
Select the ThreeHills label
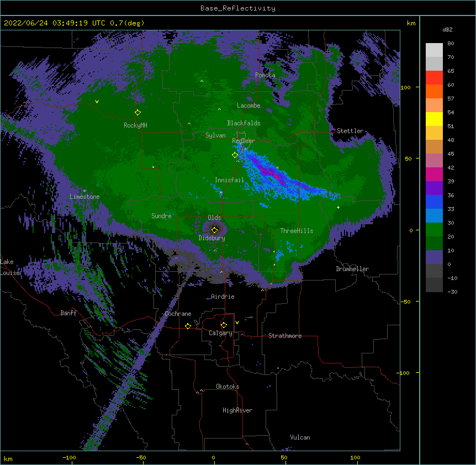point(297,231)
